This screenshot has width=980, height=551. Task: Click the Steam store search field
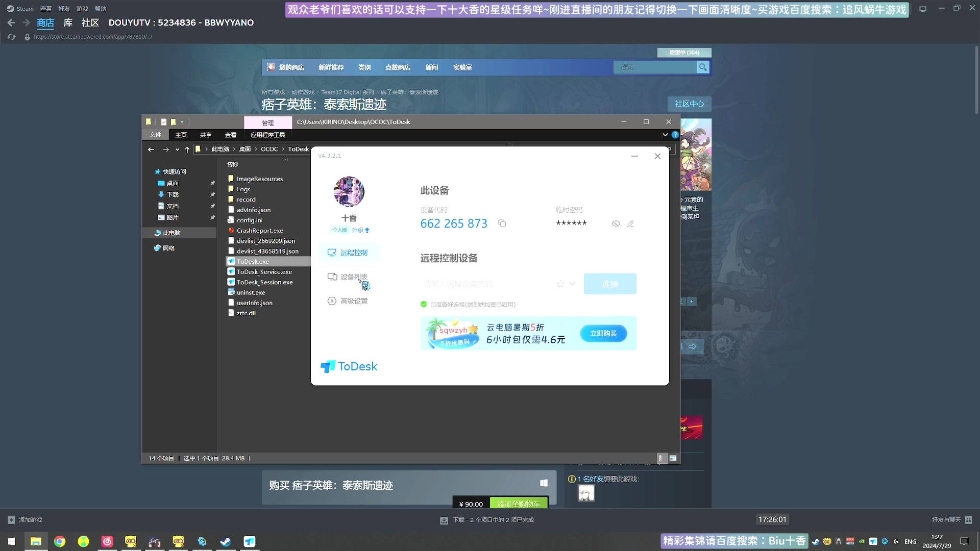[x=655, y=67]
